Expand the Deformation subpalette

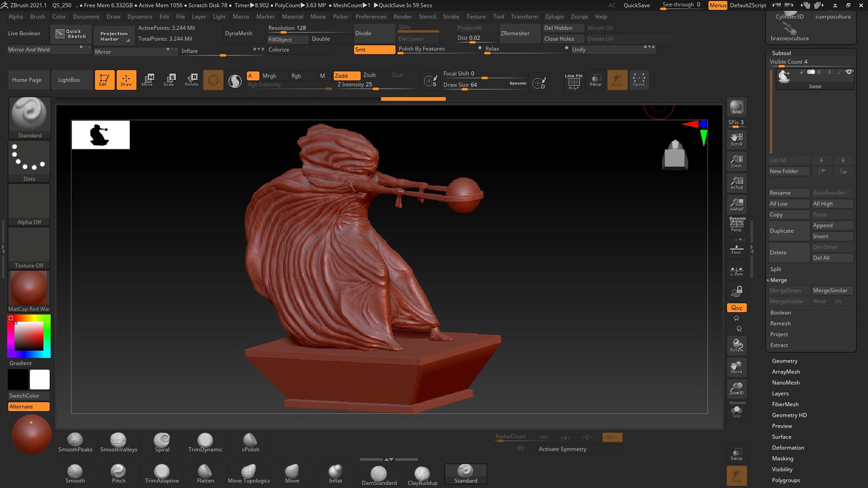coord(788,448)
